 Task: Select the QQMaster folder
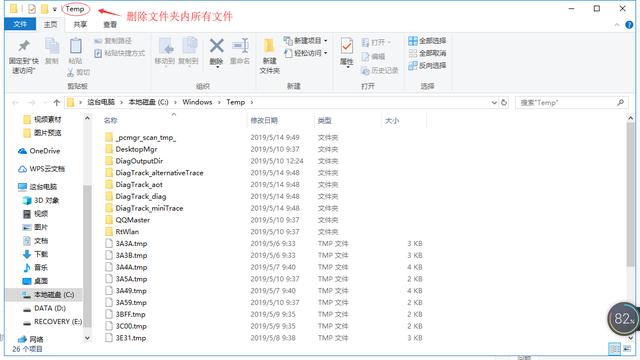[x=127, y=220]
